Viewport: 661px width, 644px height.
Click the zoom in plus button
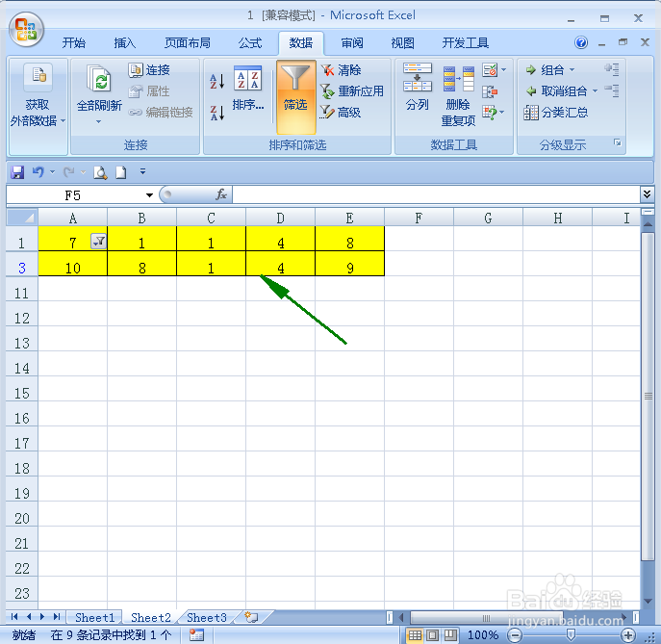pos(627,634)
